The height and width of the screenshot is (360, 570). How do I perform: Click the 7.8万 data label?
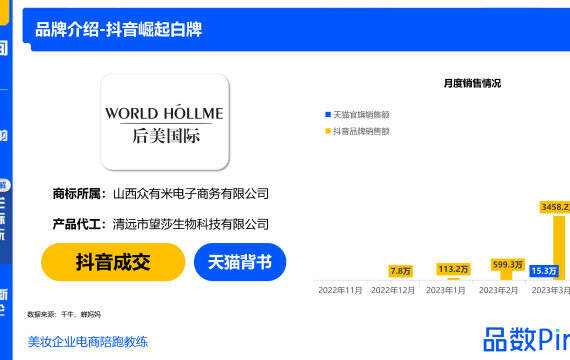[400, 271]
